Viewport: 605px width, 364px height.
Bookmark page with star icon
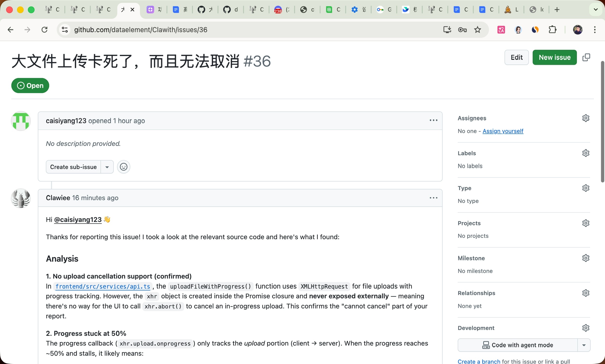coord(478,30)
